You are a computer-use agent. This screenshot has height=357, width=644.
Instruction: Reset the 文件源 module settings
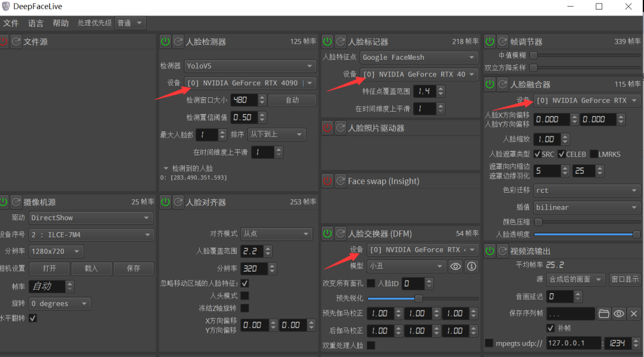pos(16,42)
